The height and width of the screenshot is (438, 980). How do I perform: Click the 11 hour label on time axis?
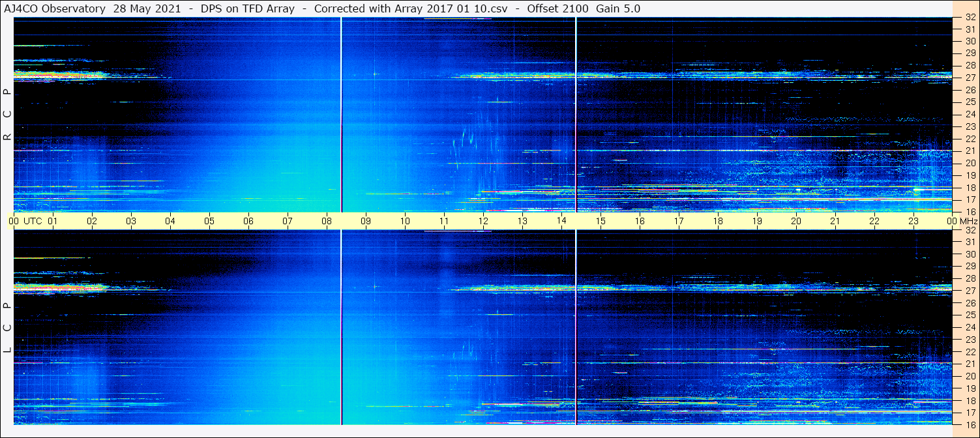(444, 221)
